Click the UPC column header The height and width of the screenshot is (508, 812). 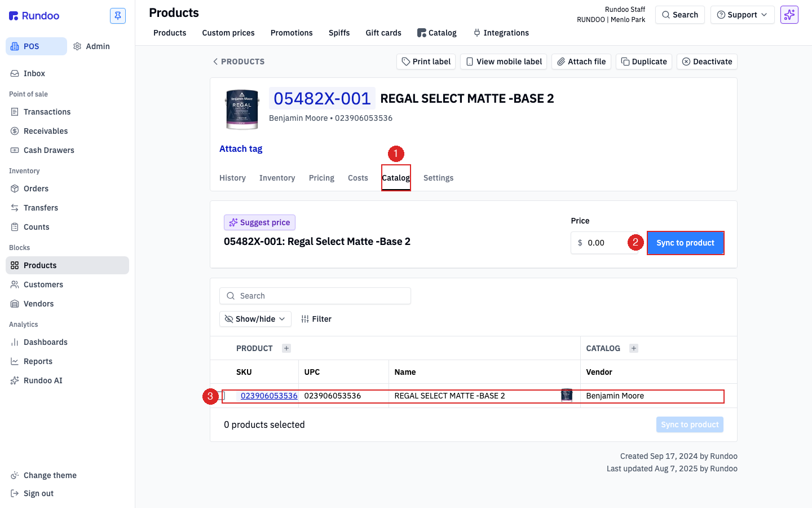click(x=312, y=372)
